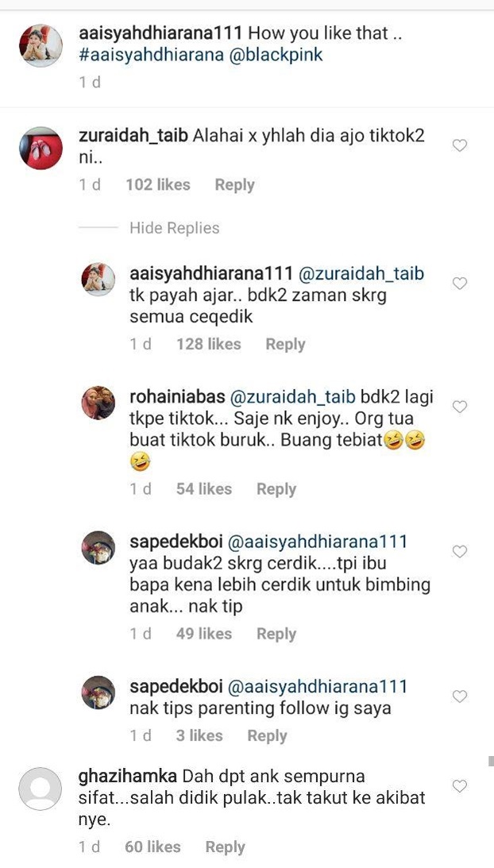494x868 pixels.
Task: Open rohainiabas's profile avatar
Action: [x=98, y=403]
